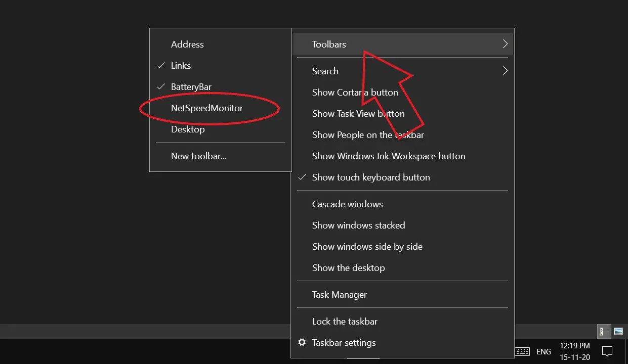Choose New toolbar... entry
Viewport: 628px width, 364px height.
[x=221, y=156]
